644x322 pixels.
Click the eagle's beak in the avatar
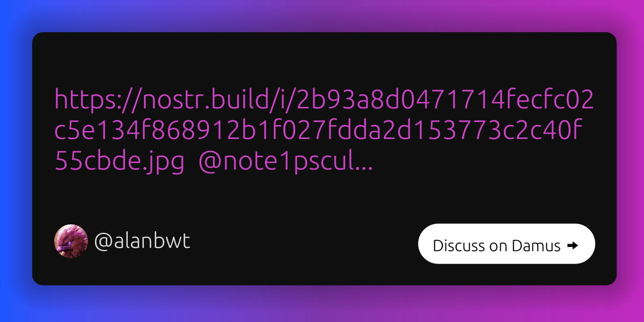click(63, 247)
